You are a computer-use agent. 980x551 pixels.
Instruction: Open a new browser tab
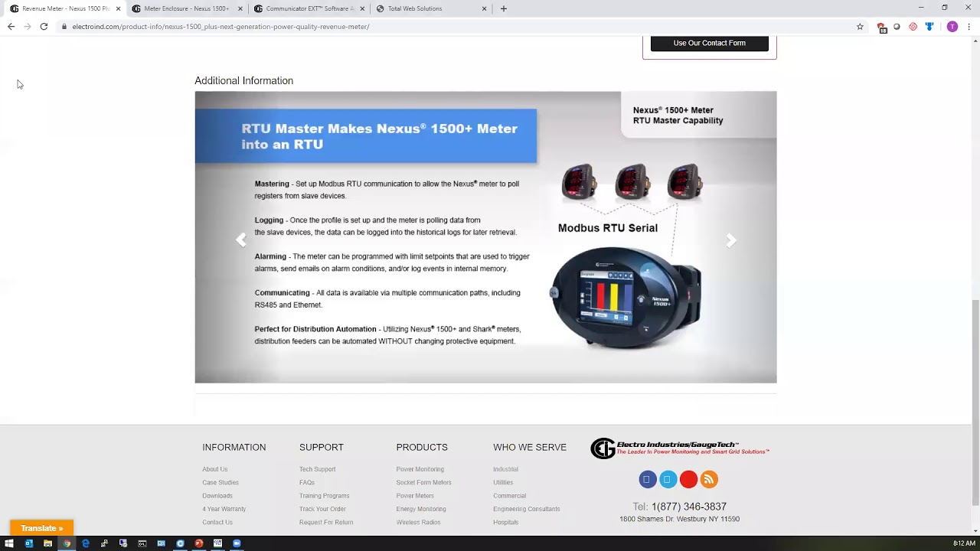point(503,8)
